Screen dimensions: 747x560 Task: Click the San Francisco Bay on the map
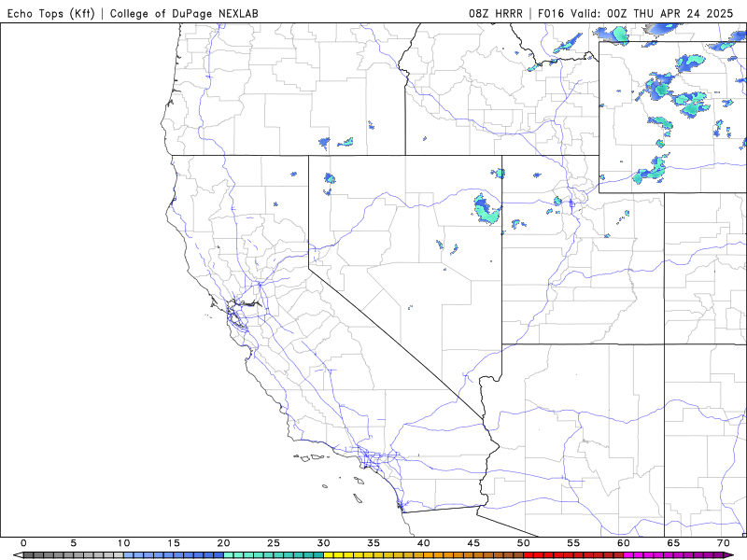pyautogui.click(x=235, y=316)
